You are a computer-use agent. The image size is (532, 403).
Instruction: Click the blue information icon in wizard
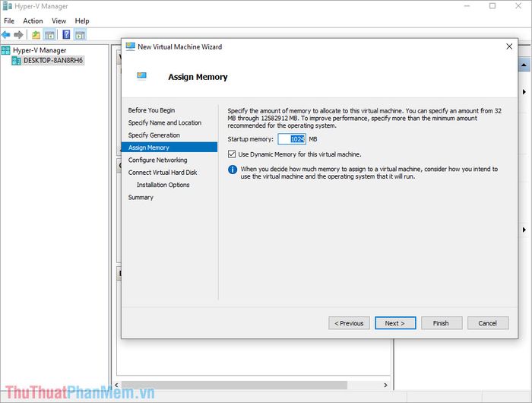point(233,170)
